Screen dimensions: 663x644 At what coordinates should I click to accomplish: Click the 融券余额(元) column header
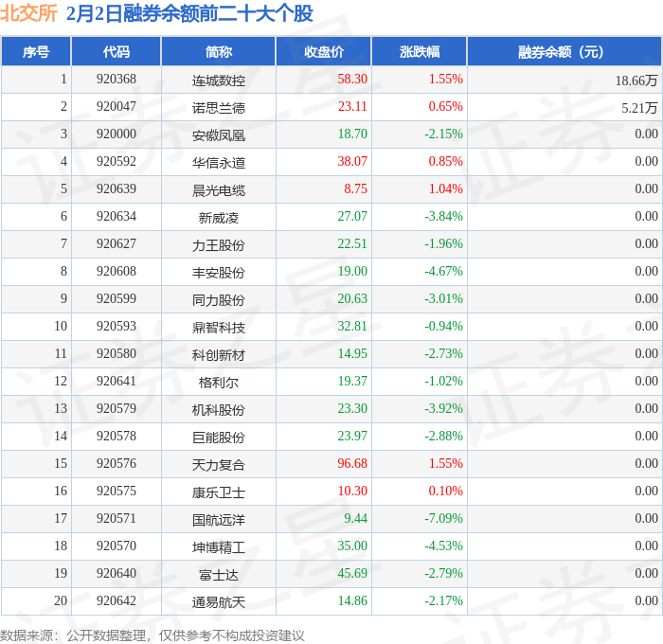[564, 52]
